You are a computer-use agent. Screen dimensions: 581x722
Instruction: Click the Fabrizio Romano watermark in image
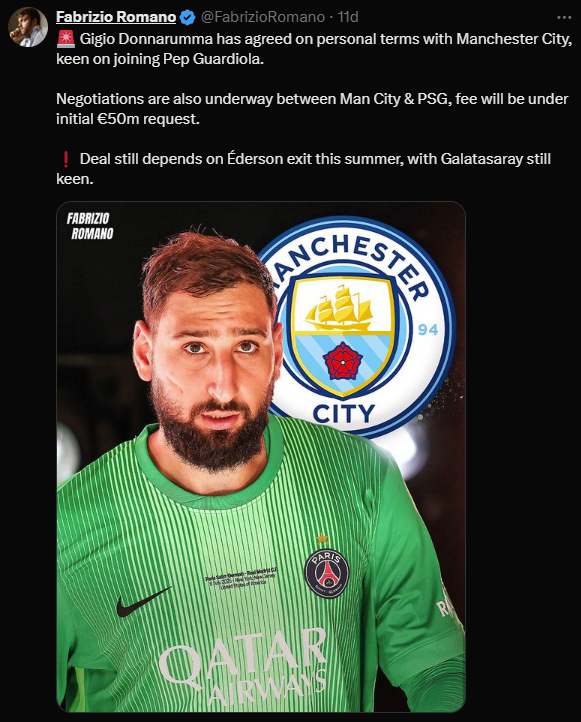point(89,226)
